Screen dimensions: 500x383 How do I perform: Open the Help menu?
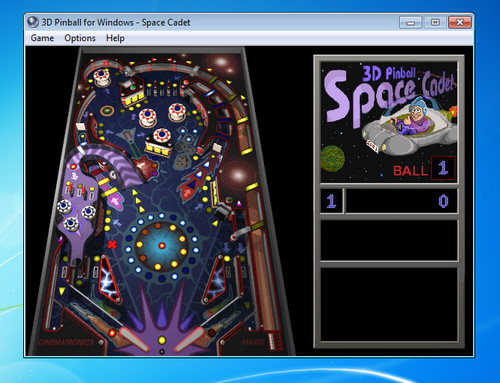[115, 38]
